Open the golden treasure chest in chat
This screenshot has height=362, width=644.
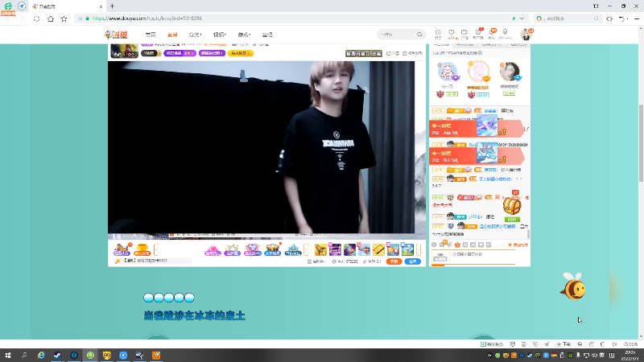point(512,206)
